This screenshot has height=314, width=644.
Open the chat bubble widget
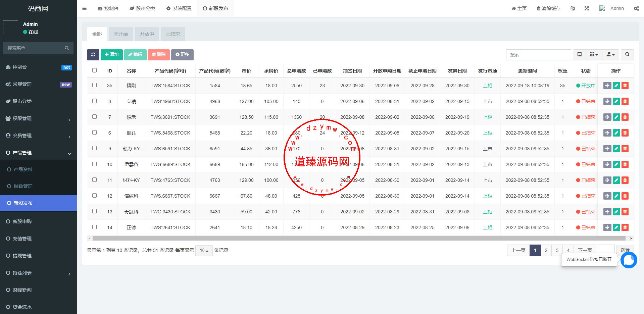tap(629, 260)
